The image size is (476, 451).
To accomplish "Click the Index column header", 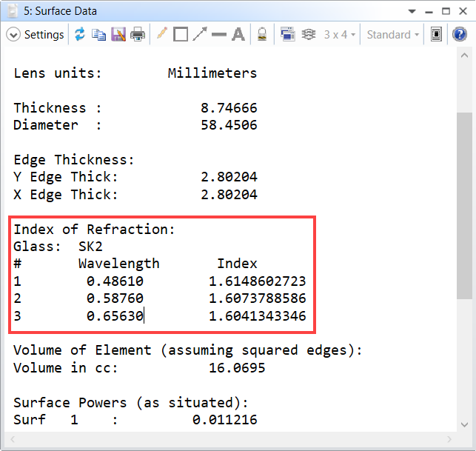I will tap(237, 264).
